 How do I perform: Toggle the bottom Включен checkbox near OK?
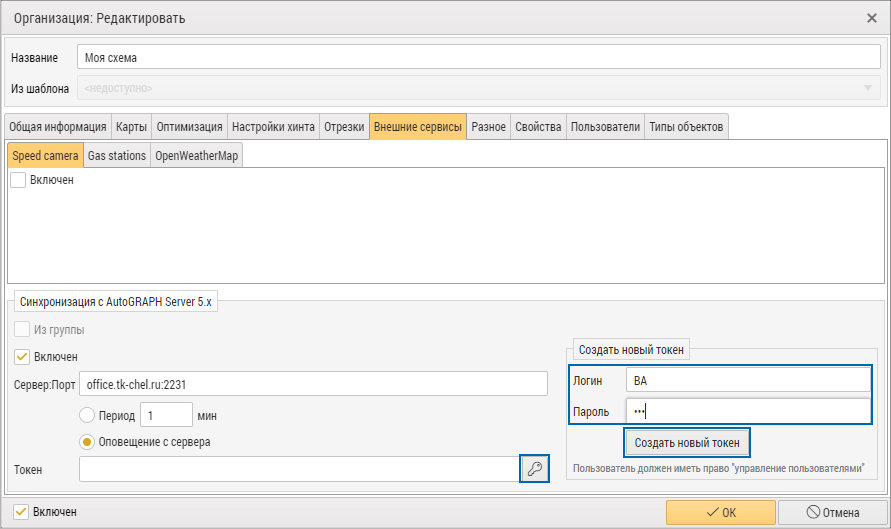click(20, 512)
